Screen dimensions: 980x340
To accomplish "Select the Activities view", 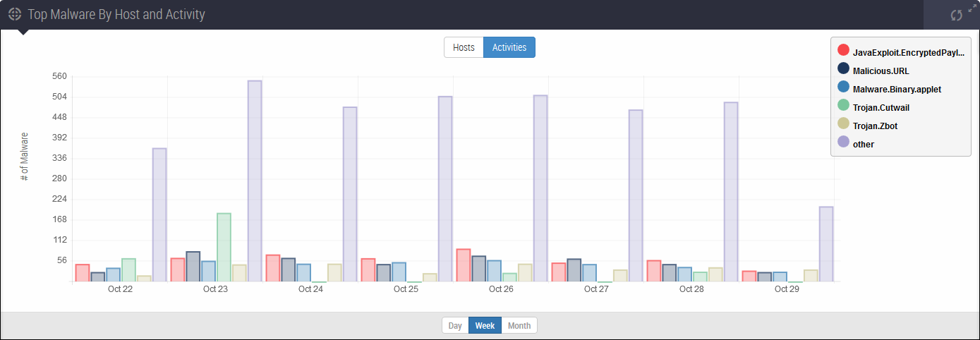I will (x=509, y=47).
